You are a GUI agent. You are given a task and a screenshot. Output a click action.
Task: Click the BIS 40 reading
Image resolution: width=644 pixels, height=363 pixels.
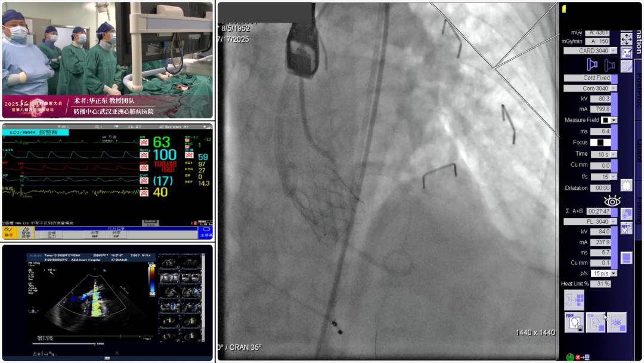160,192
